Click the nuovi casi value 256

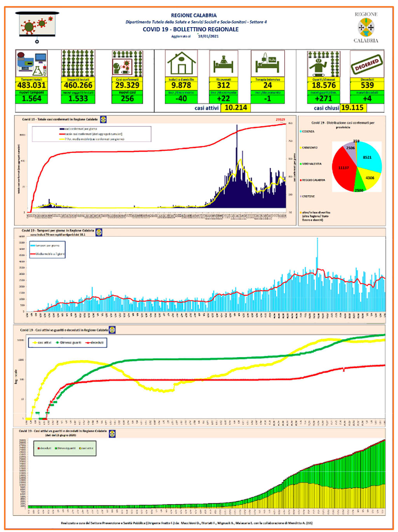(x=127, y=99)
